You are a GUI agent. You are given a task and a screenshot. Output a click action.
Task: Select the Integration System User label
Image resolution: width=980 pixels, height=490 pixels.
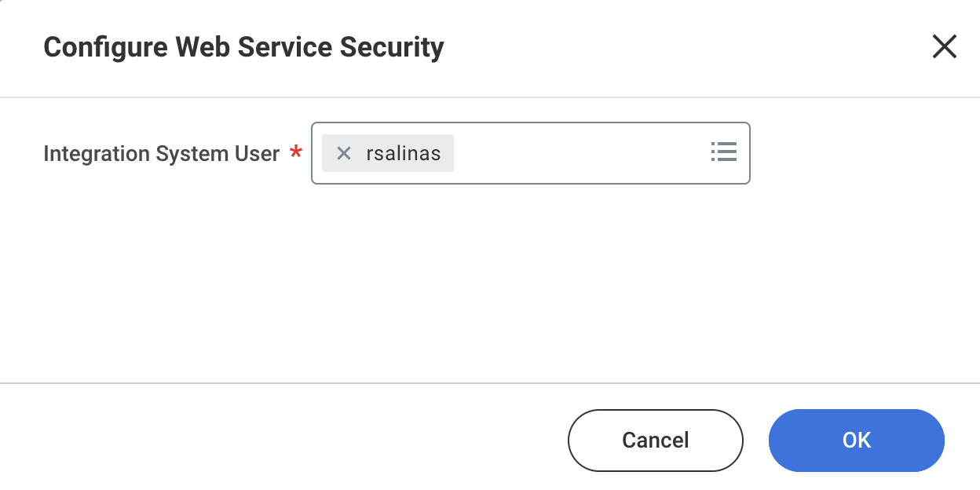[x=160, y=153]
